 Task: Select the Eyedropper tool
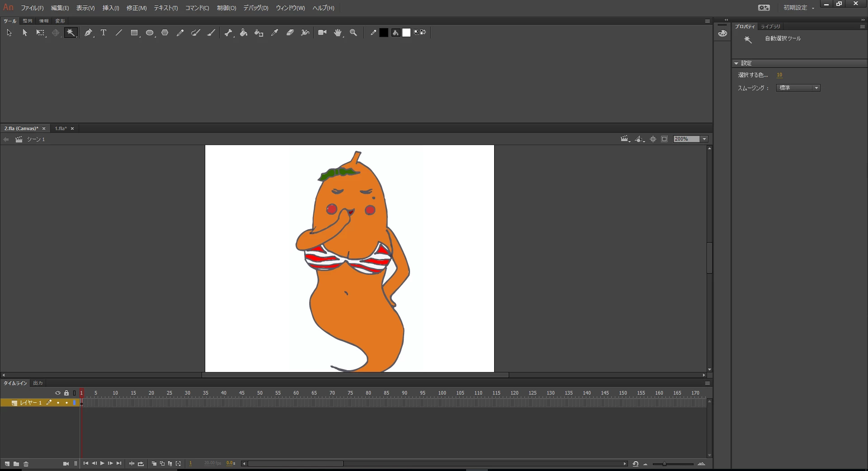point(274,33)
